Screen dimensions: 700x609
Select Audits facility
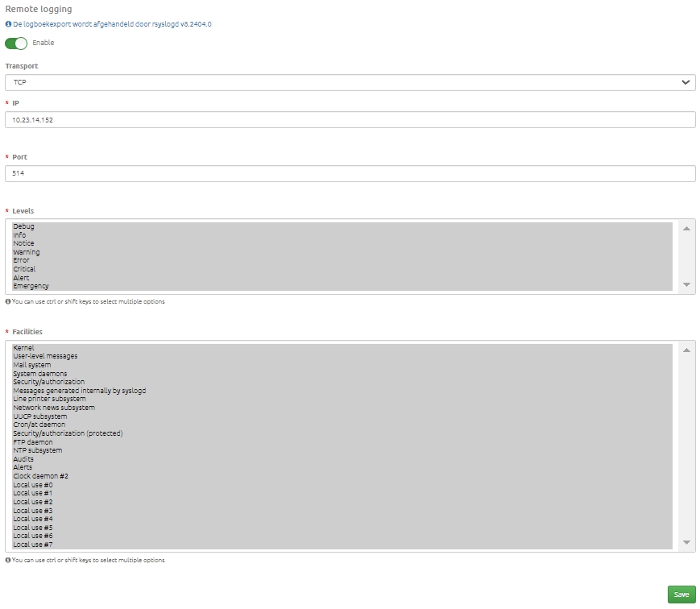pyautogui.click(x=342, y=459)
